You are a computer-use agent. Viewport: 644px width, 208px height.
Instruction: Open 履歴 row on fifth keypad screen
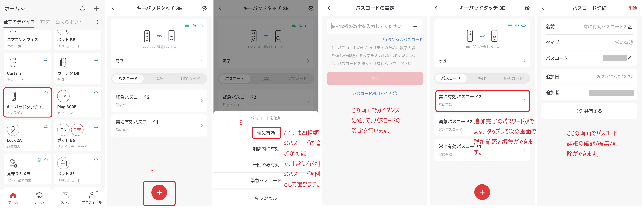pyautogui.click(x=482, y=61)
